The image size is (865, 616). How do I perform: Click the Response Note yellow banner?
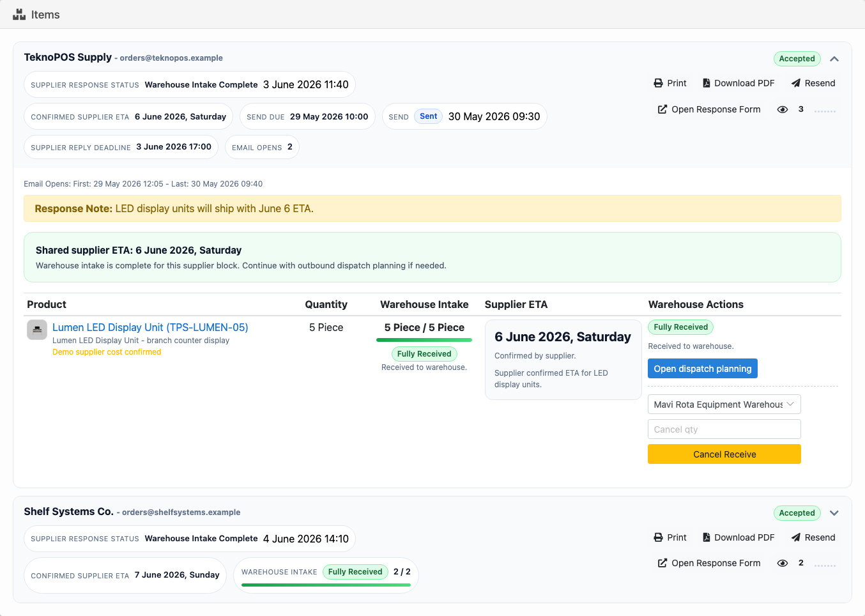[x=433, y=208]
